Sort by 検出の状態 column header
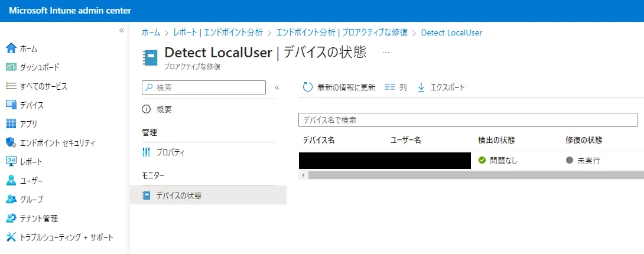Image resolution: width=644 pixels, height=254 pixels. pyautogui.click(x=496, y=140)
